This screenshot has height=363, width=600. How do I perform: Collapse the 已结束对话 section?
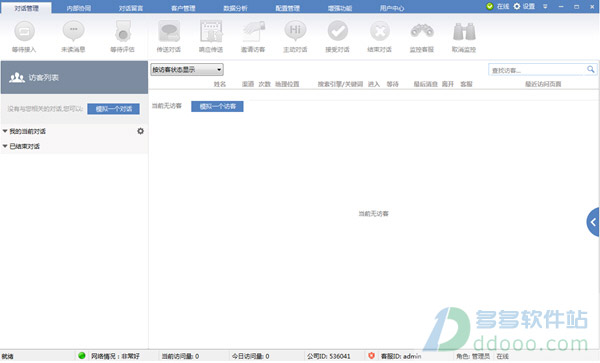[5, 146]
